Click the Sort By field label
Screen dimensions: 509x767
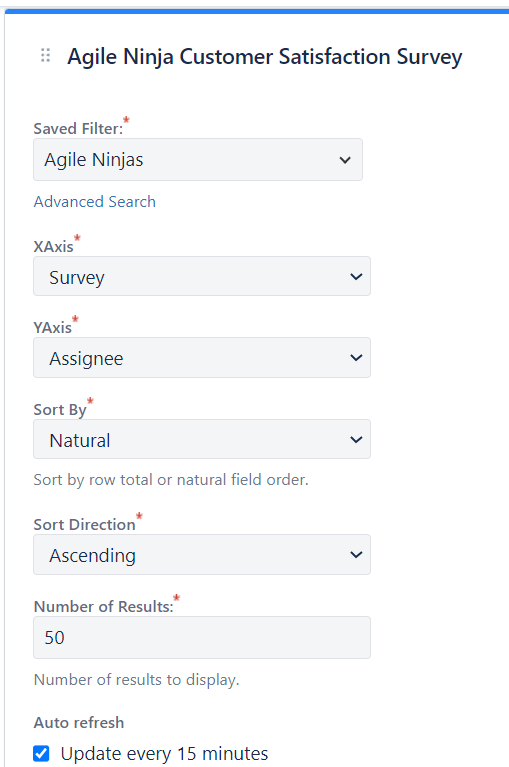(x=60, y=409)
